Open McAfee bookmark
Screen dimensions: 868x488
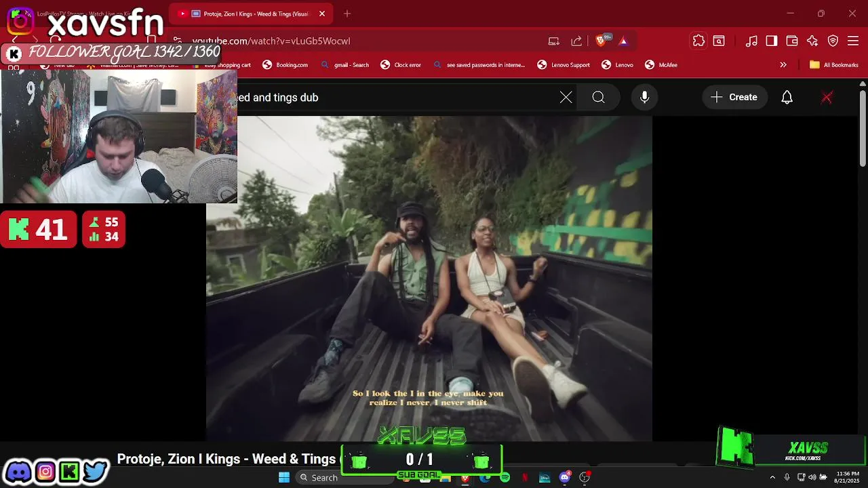[x=661, y=65]
